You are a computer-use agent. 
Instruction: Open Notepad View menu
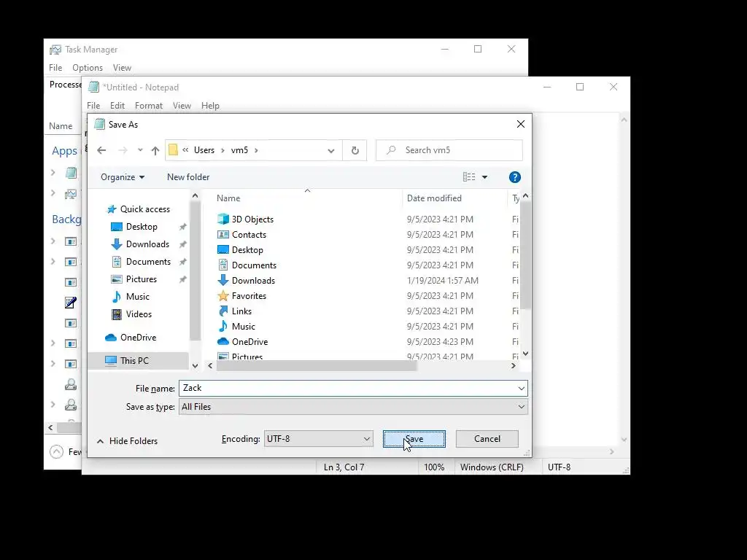pyautogui.click(x=182, y=106)
